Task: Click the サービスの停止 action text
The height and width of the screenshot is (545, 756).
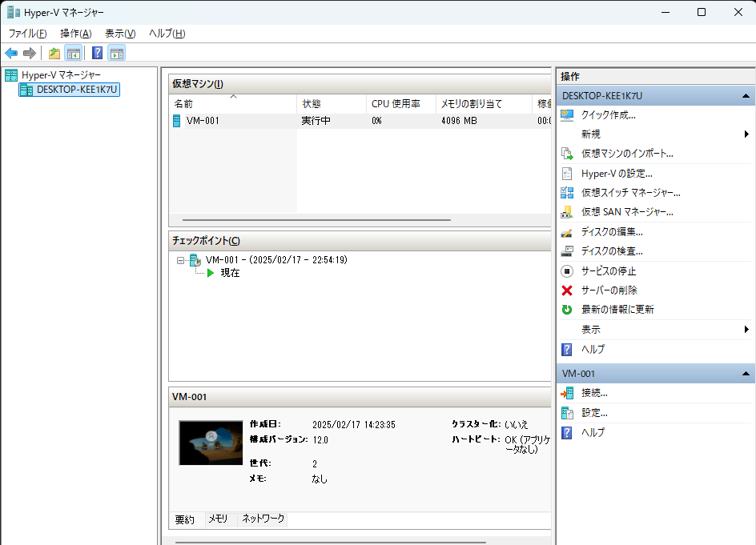Action: tap(609, 271)
